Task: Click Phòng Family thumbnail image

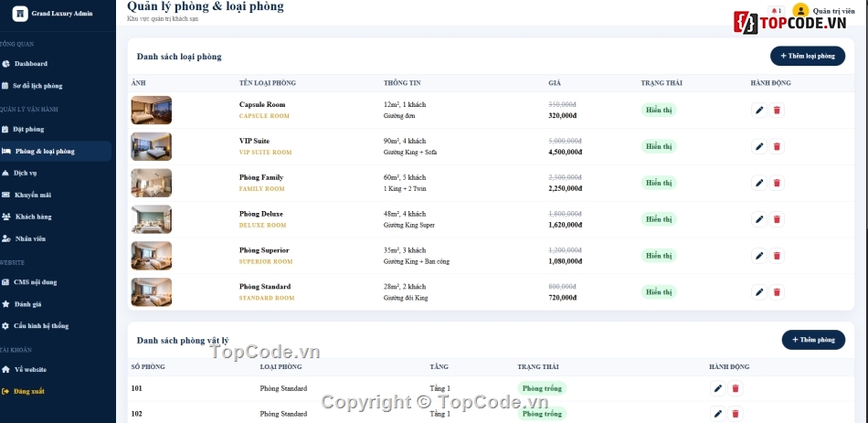Action: click(151, 184)
